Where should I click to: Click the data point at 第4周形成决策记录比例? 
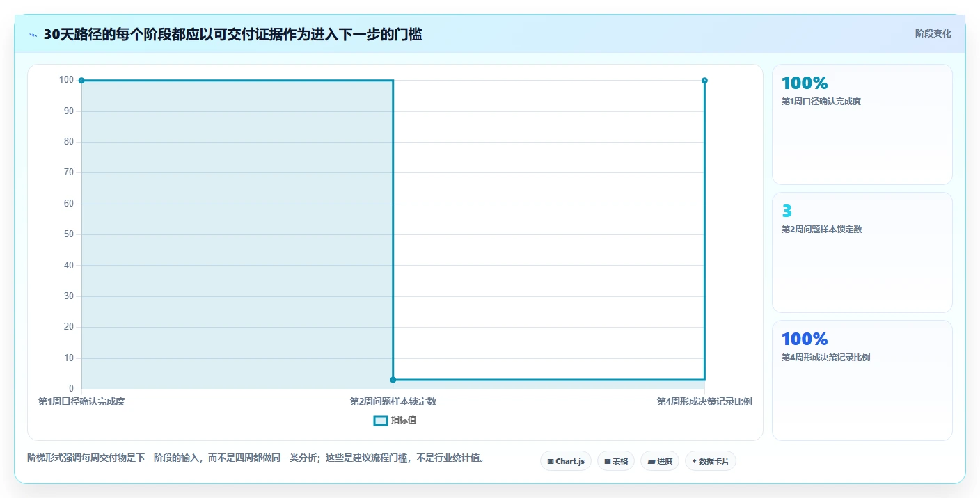704,81
